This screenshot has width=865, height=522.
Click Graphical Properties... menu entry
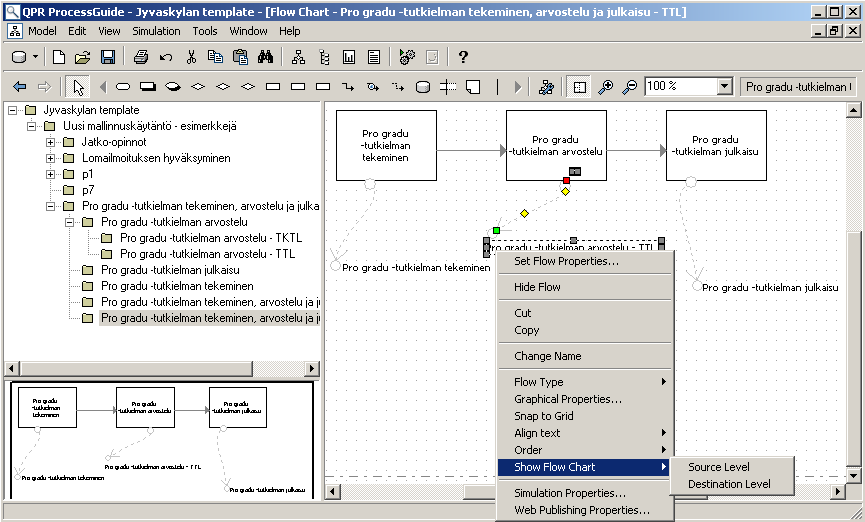pos(585,399)
